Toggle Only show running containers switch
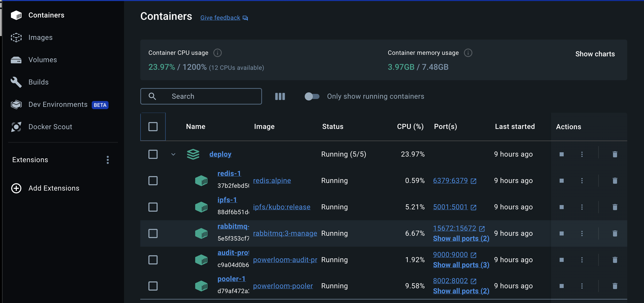 click(312, 96)
